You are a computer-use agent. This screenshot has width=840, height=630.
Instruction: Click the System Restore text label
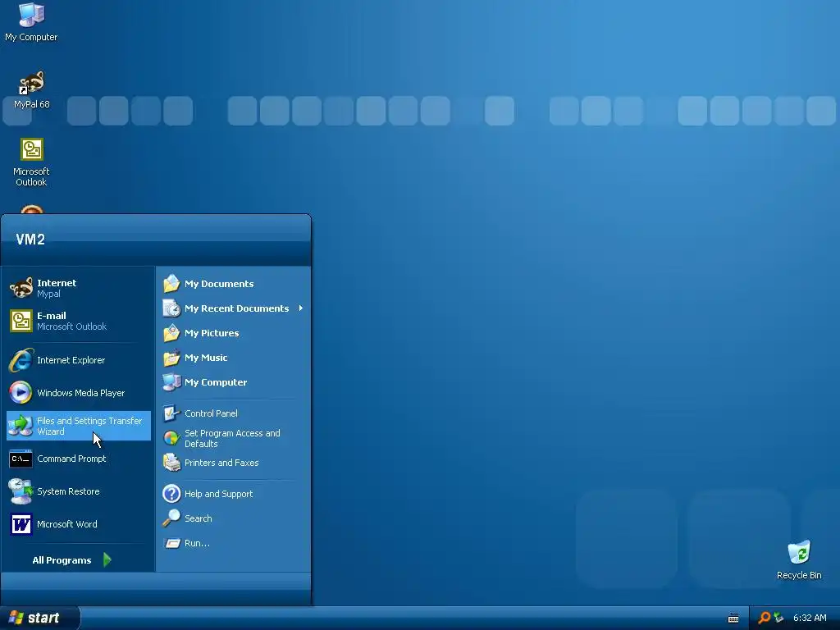point(68,491)
